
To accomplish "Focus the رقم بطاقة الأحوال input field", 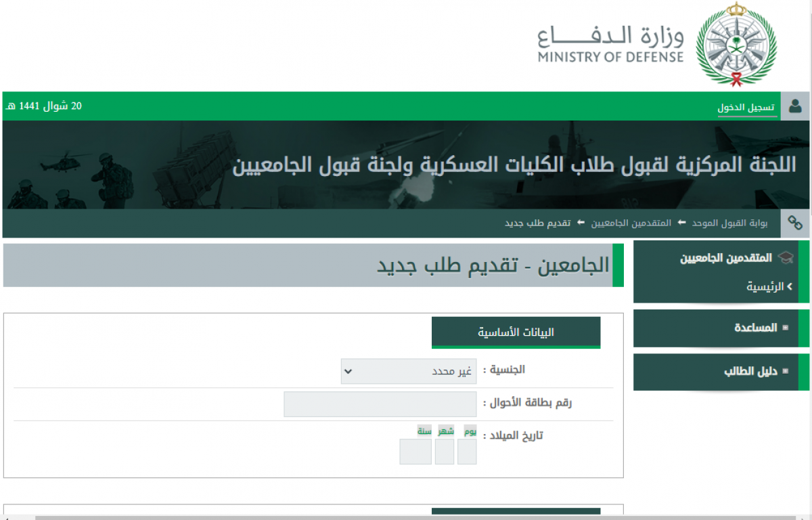I will pos(380,404).
